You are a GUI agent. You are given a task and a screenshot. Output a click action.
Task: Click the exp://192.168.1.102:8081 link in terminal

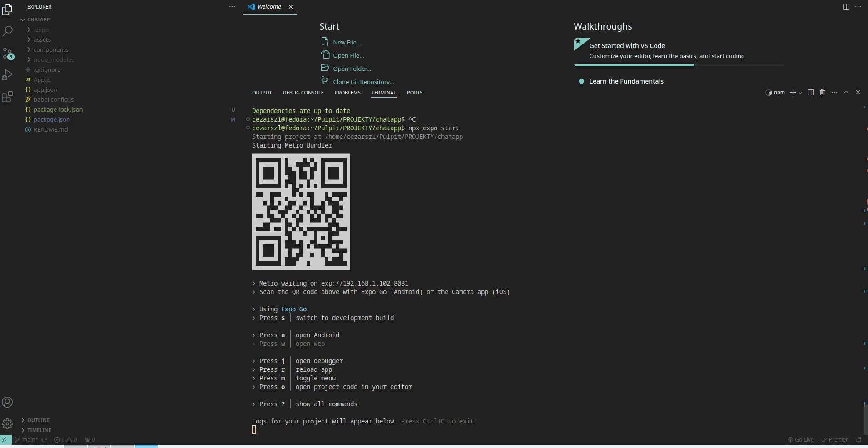tap(364, 283)
